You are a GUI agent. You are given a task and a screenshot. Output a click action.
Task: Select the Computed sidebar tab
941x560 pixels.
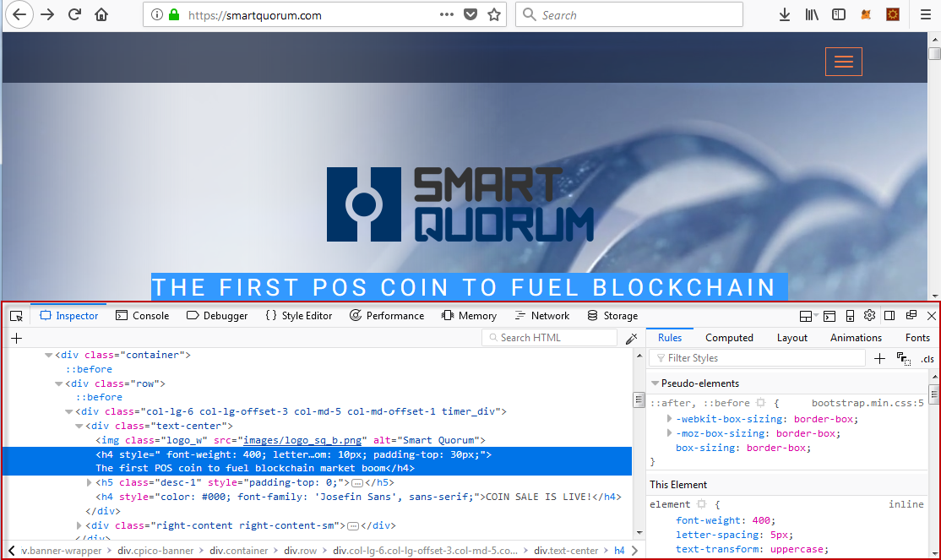tap(729, 338)
